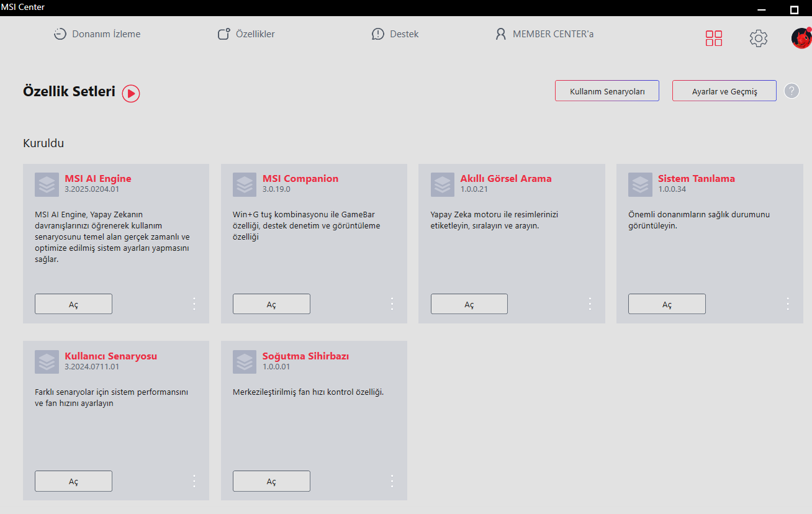The width and height of the screenshot is (812, 514).
Task: Click version text 1.0.0.01
Action: pos(276,367)
